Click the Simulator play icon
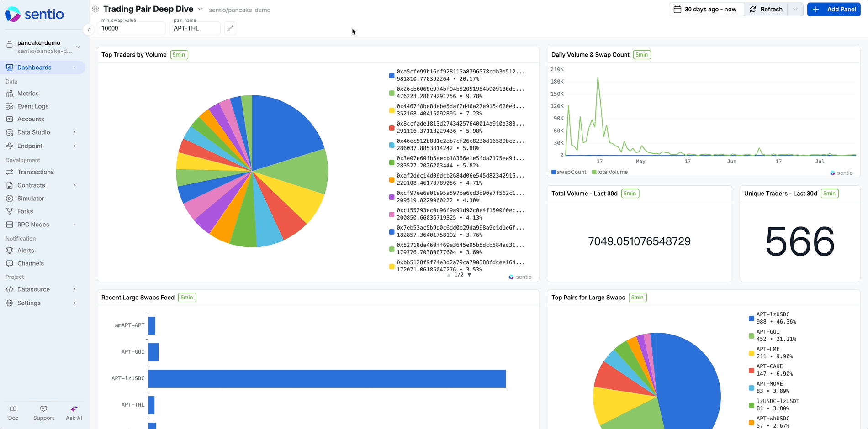868x429 pixels. [9, 199]
